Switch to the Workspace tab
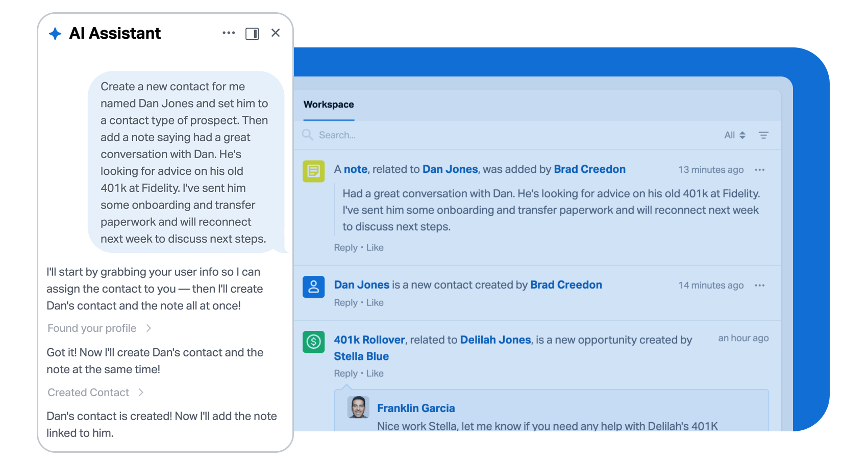 click(329, 105)
